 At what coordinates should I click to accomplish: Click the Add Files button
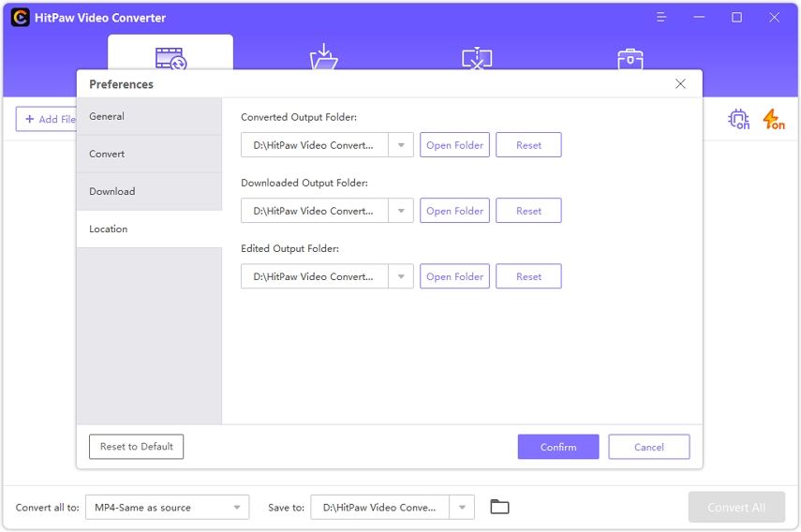click(47, 119)
